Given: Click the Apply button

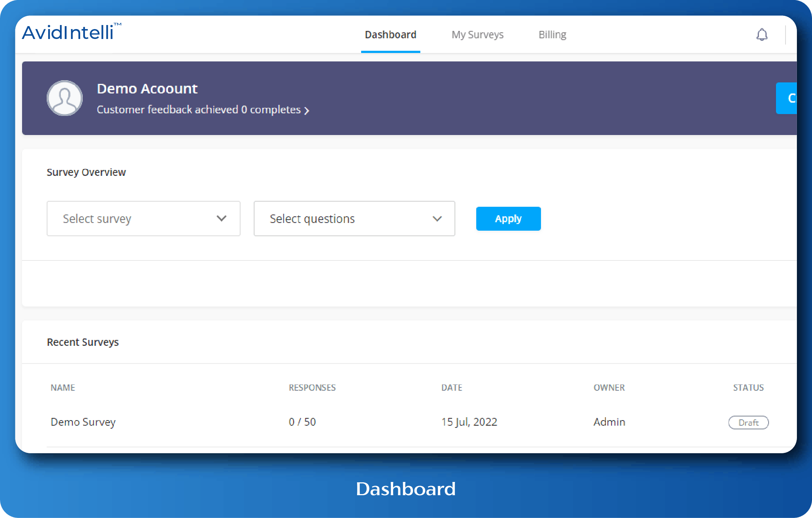Looking at the screenshot, I should tap(508, 219).
